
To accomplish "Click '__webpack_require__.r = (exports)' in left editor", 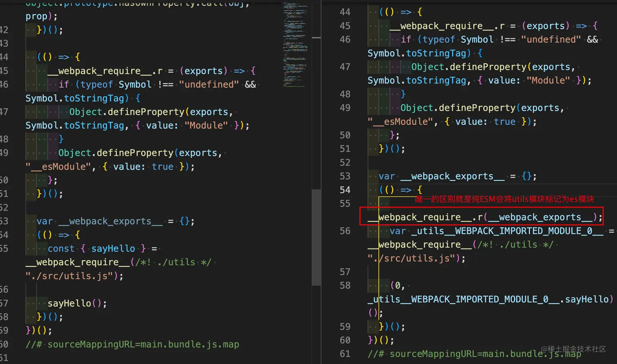I will pos(138,71).
